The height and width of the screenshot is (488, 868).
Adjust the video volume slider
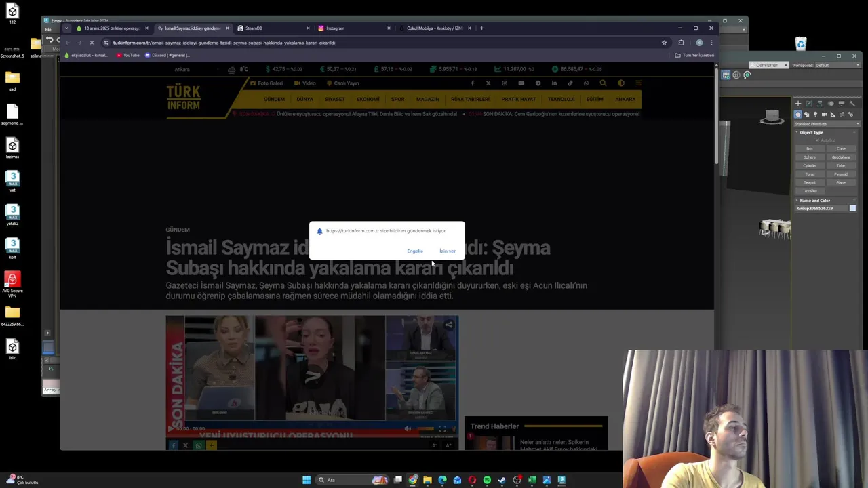(425, 428)
